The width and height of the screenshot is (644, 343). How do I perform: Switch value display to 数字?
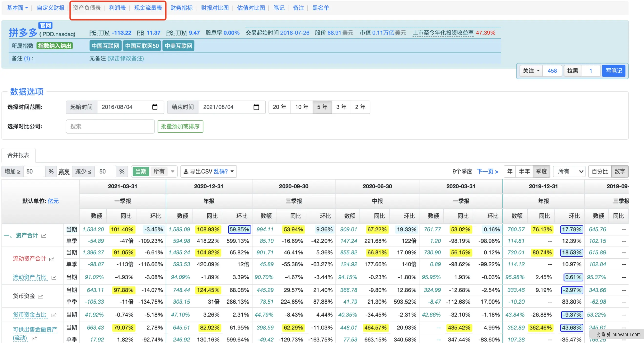(620, 171)
